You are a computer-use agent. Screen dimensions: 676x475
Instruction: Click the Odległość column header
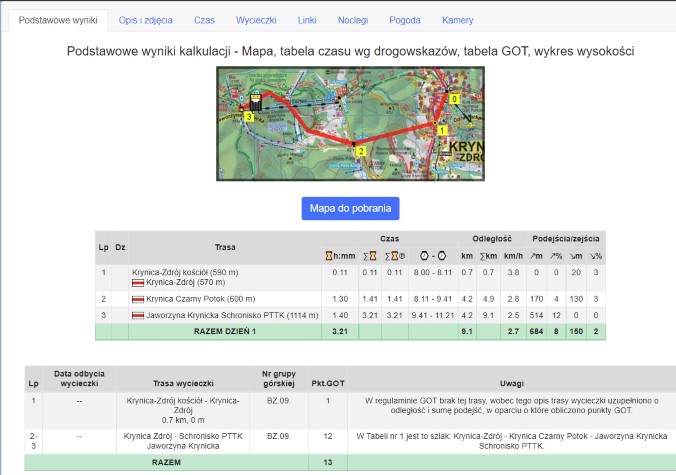tap(492, 239)
